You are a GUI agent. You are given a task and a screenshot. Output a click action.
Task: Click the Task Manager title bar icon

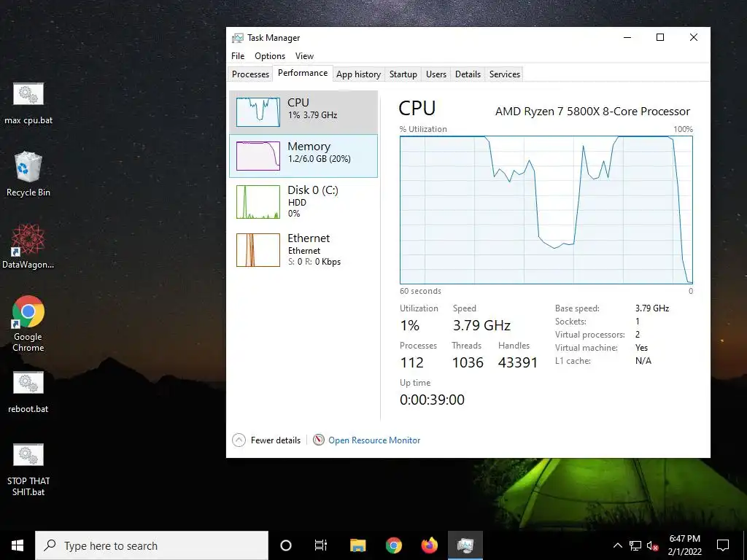237,38
